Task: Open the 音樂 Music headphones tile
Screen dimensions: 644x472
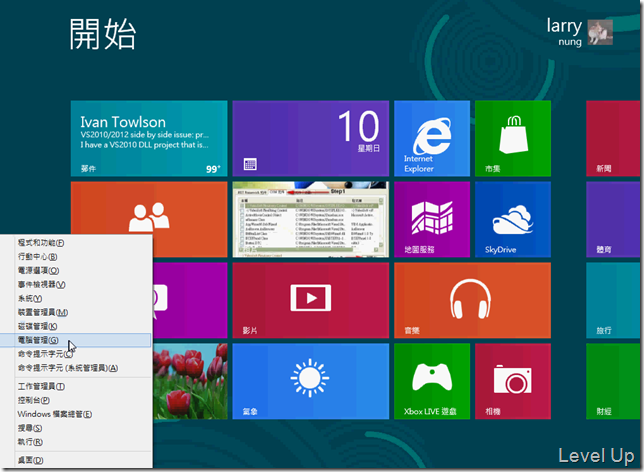Action: pyautogui.click(x=472, y=300)
